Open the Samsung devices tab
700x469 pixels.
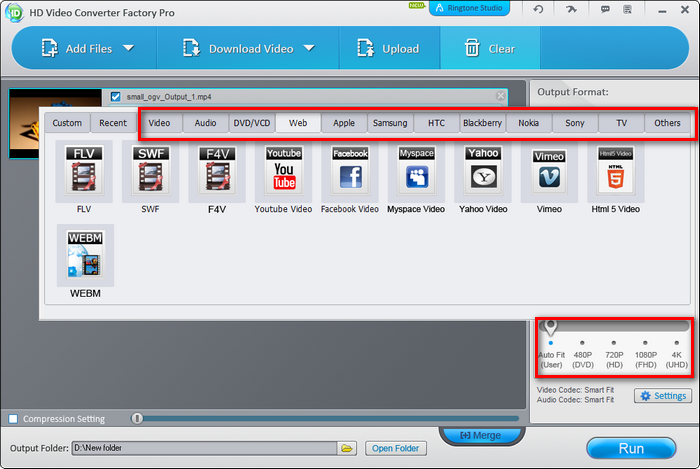pyautogui.click(x=390, y=123)
